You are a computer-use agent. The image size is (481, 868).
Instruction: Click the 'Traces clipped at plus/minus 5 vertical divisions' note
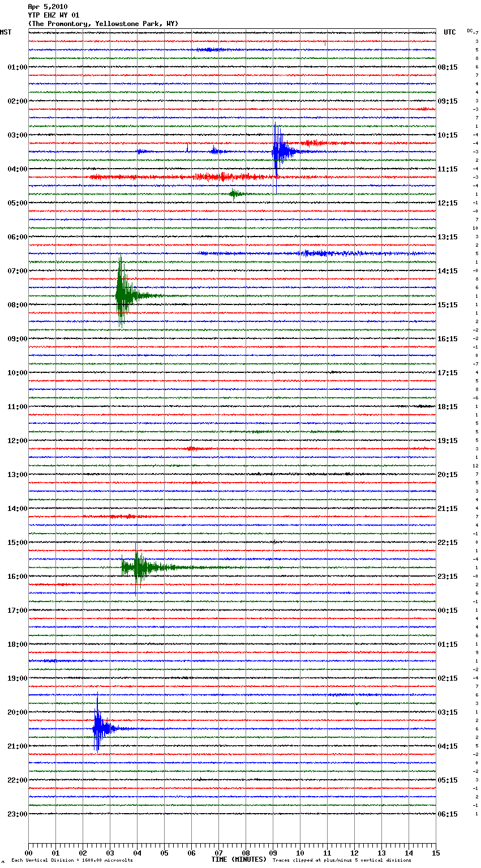point(342,860)
